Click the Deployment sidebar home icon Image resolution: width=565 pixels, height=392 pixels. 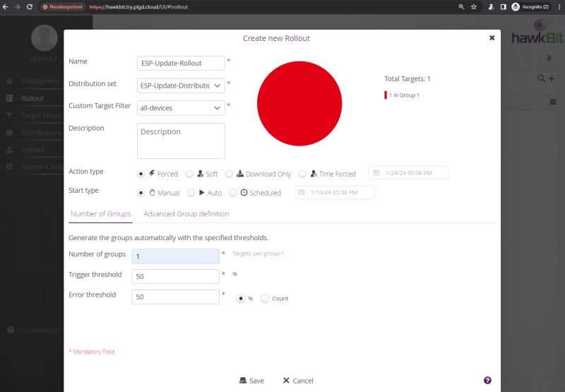tap(10, 81)
